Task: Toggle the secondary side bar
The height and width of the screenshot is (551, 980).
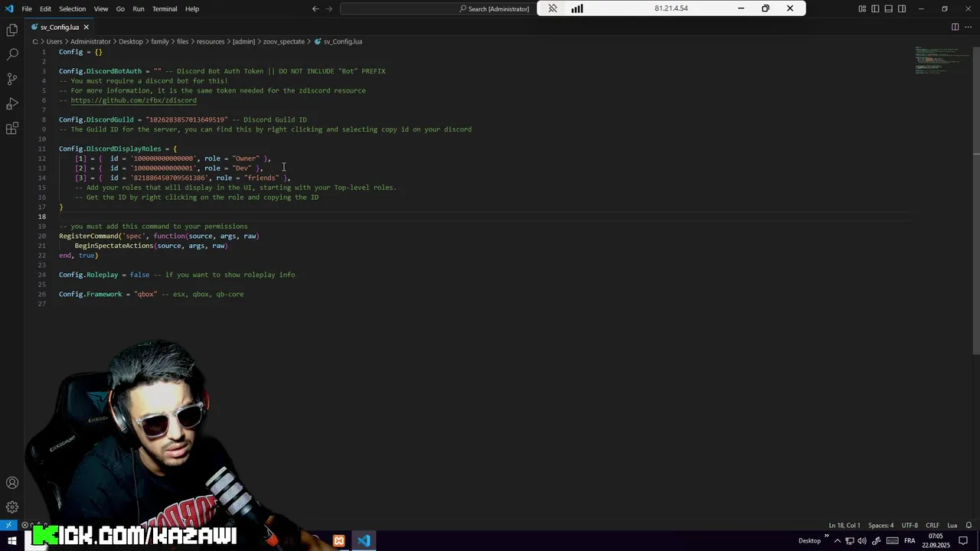Action: pos(902,8)
